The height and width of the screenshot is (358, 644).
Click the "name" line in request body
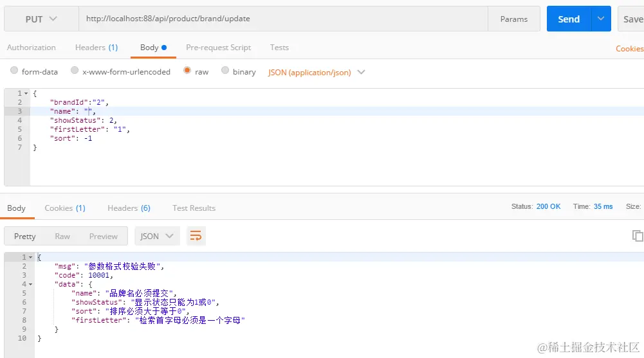73,111
